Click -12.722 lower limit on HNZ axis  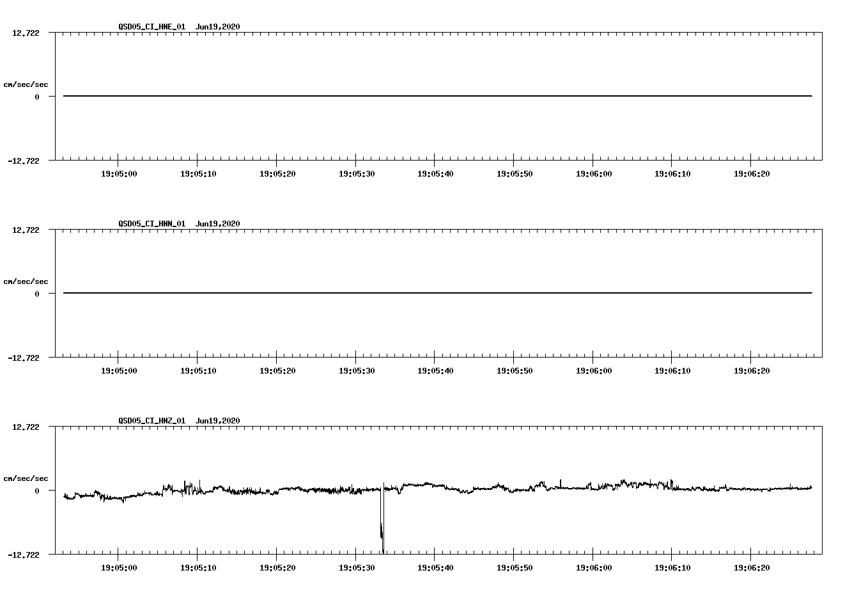point(24,555)
